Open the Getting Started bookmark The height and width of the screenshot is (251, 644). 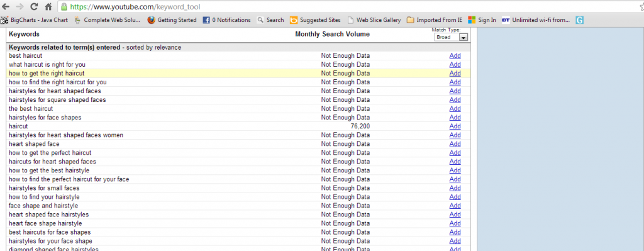(x=172, y=20)
